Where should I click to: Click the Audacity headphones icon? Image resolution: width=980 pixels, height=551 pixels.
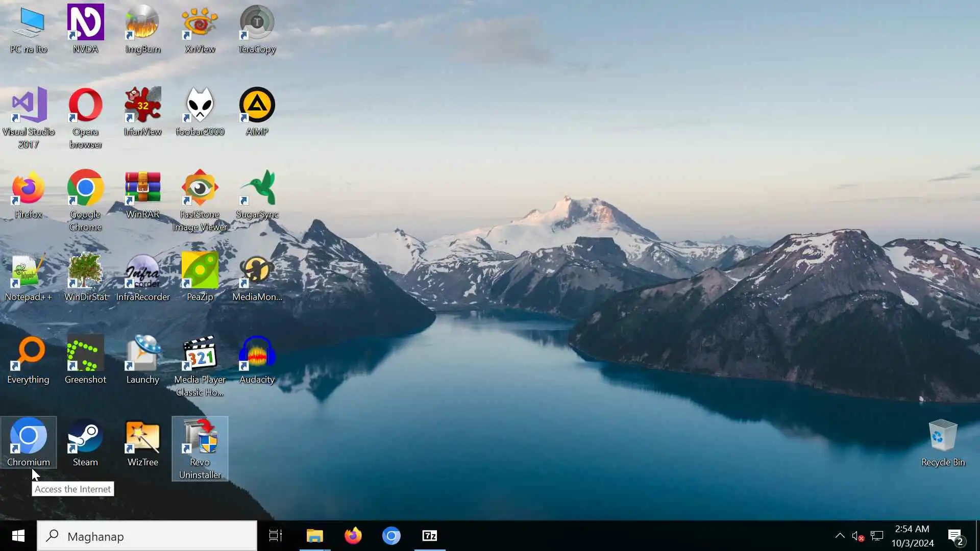(x=257, y=354)
